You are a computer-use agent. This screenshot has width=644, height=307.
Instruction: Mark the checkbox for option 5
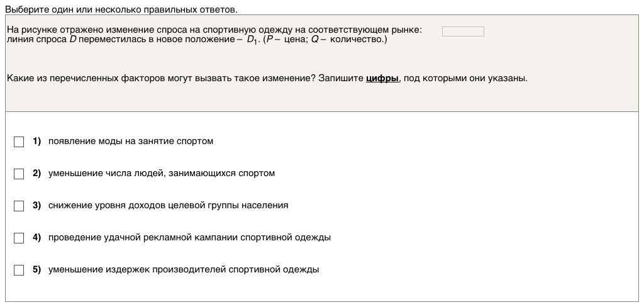(x=19, y=270)
